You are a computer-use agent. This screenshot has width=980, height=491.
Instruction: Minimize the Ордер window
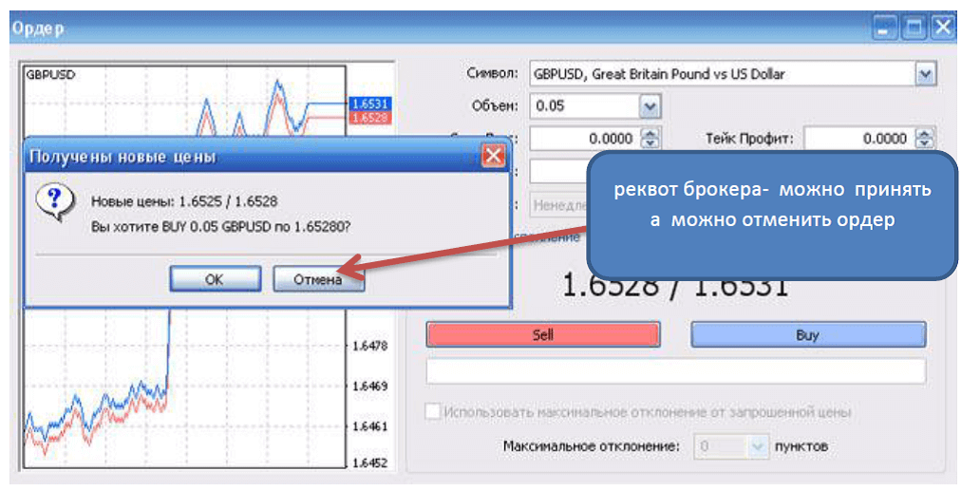coord(886,28)
